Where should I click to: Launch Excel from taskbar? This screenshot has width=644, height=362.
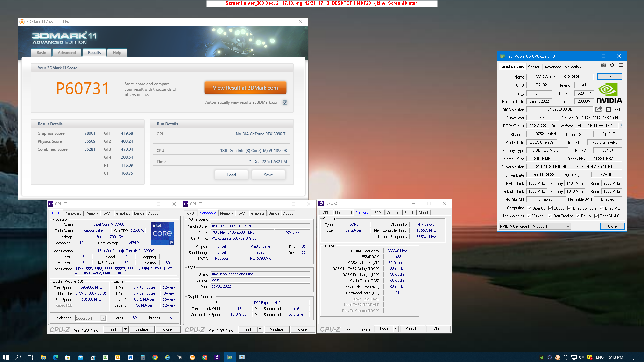(x=105, y=357)
